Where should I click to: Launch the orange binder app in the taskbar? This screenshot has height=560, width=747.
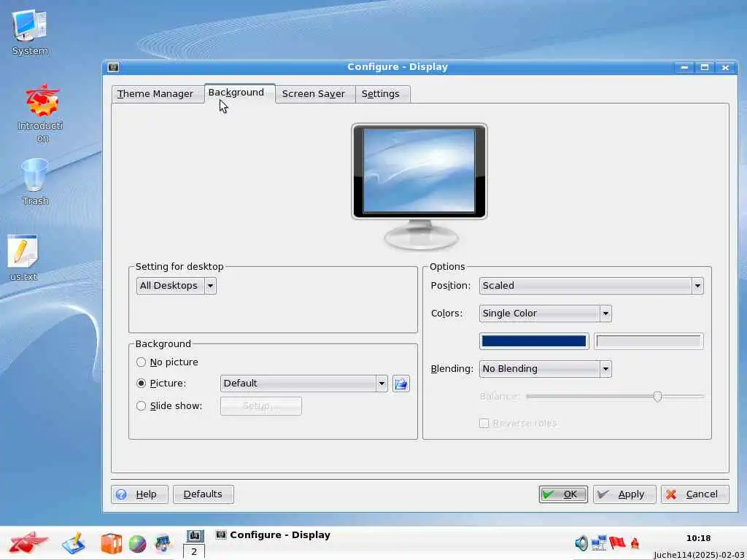111,543
